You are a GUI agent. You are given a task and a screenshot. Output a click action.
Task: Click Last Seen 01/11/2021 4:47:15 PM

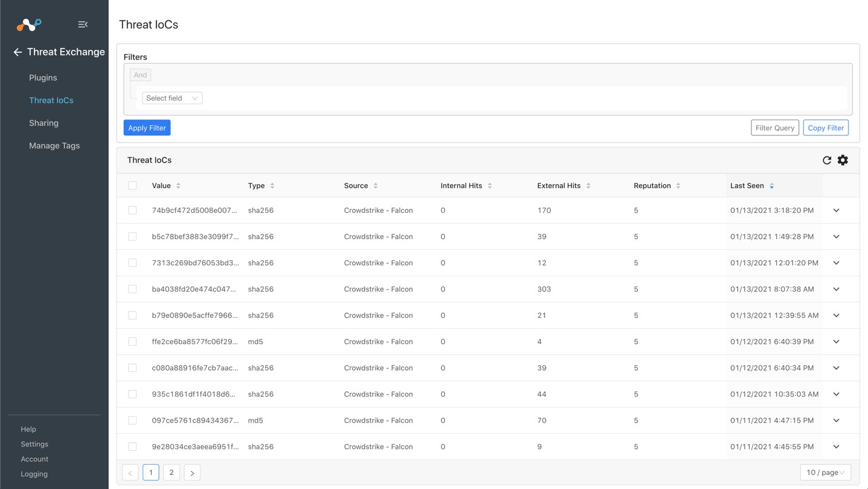click(x=772, y=420)
